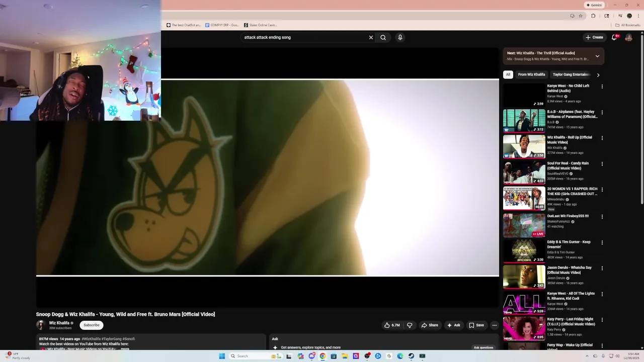Image resolution: width=644 pixels, height=362 pixels.
Task: Open volume control in system tray
Action: click(x=617, y=356)
